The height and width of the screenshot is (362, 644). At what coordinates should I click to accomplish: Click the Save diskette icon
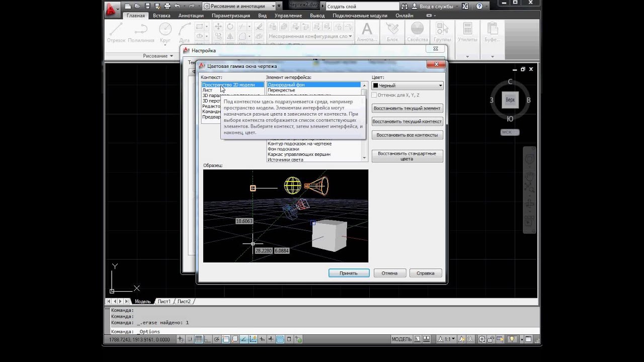(x=147, y=7)
